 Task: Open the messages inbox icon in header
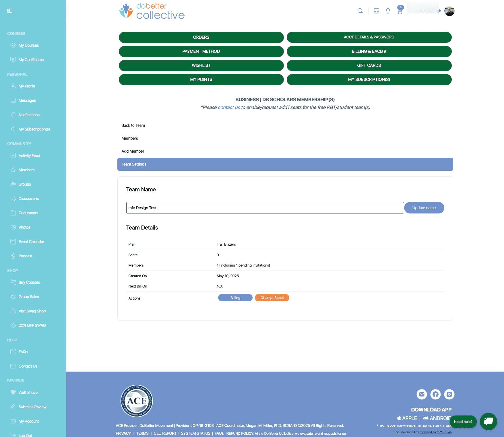click(x=376, y=11)
